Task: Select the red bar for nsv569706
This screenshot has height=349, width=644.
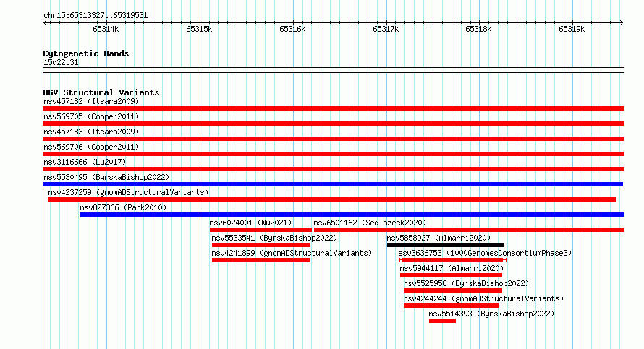Action: point(333,154)
